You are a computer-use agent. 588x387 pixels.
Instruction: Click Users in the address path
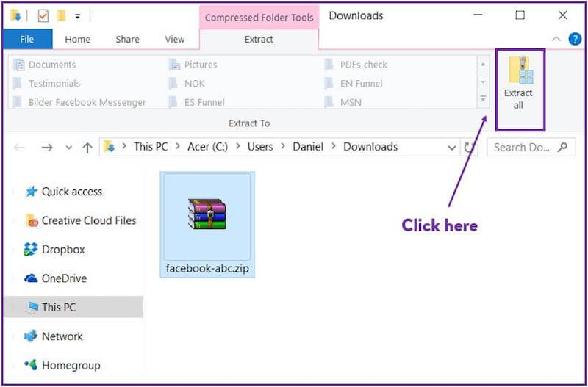(x=260, y=147)
